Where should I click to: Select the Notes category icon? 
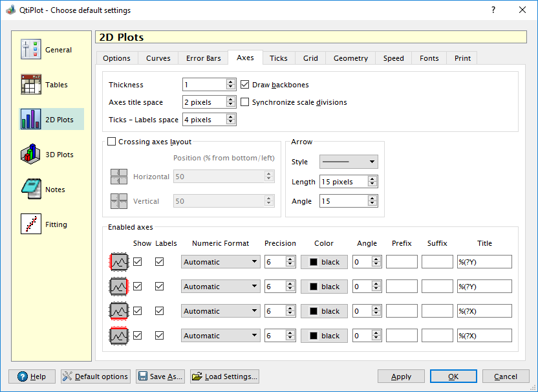coord(31,190)
